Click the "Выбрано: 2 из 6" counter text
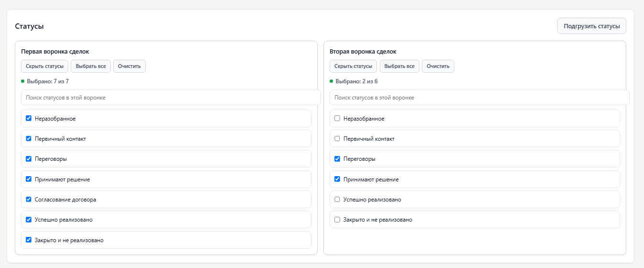Screen dimensions: 644x268 point(356,81)
